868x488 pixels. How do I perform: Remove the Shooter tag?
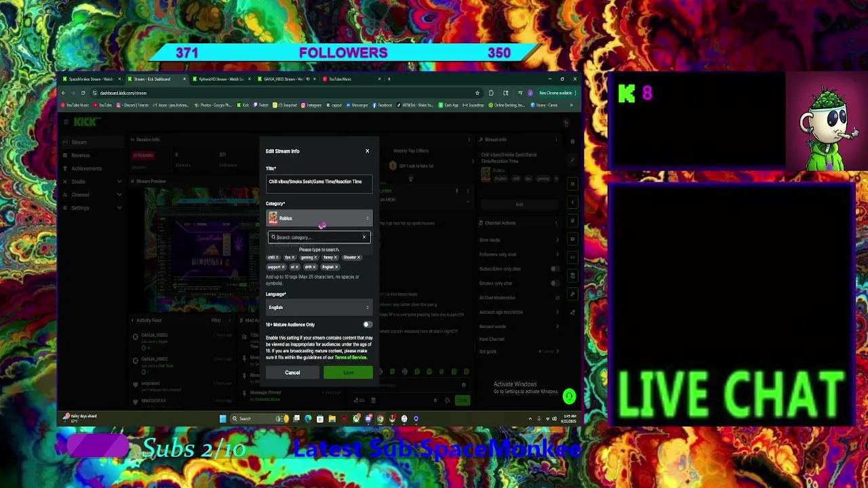[x=359, y=258]
